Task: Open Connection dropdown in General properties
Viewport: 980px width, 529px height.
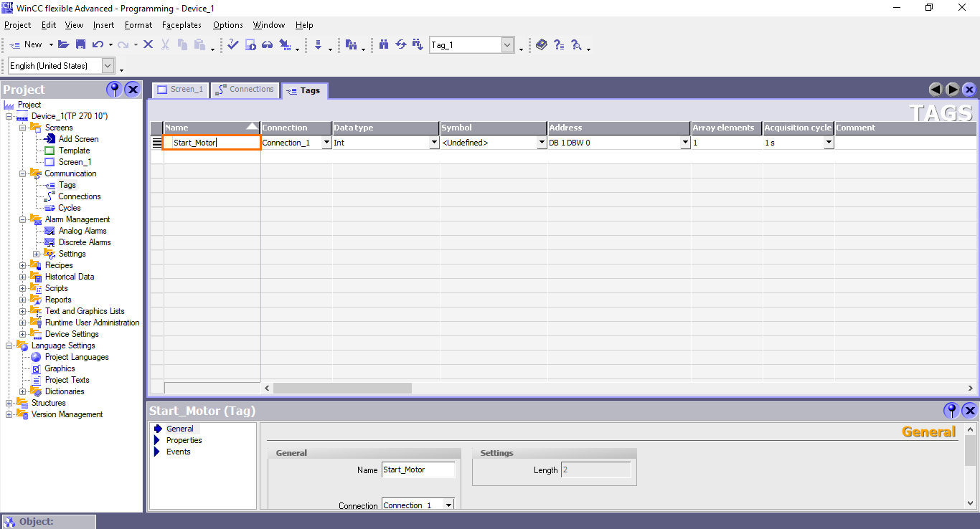Action: coord(449,505)
